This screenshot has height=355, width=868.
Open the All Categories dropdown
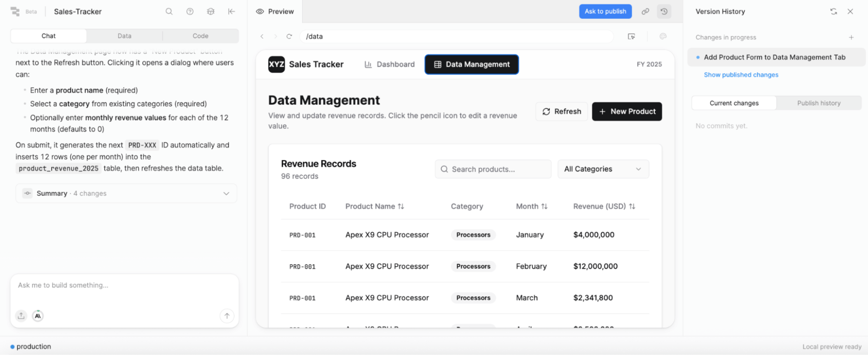(603, 169)
